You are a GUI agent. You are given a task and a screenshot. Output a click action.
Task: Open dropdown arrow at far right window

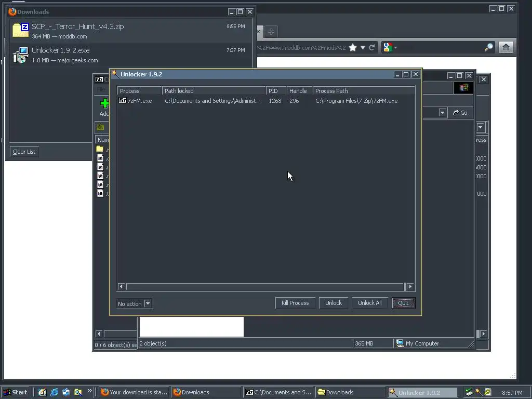click(x=481, y=127)
